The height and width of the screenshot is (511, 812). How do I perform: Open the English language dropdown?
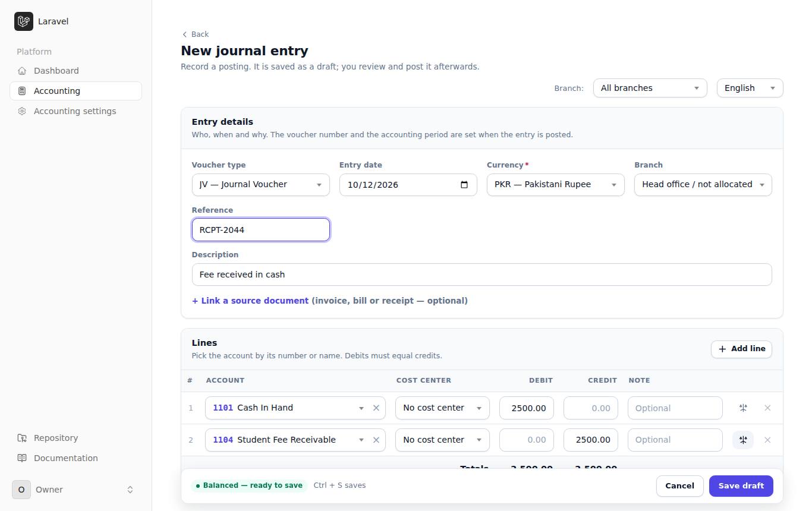pyautogui.click(x=750, y=88)
